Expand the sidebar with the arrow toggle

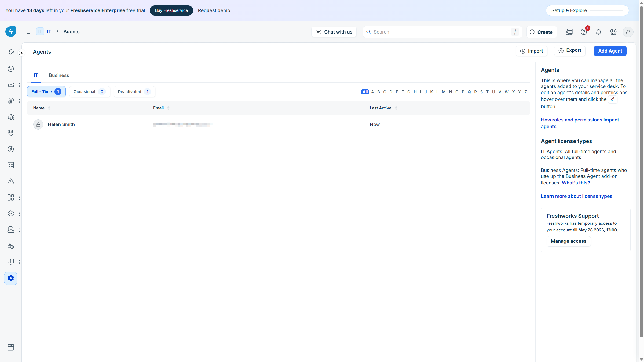[21, 53]
